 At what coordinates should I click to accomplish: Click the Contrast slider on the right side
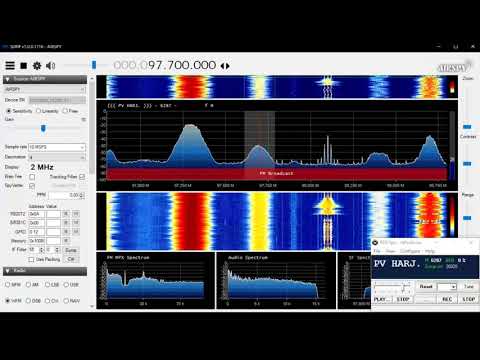click(x=467, y=164)
